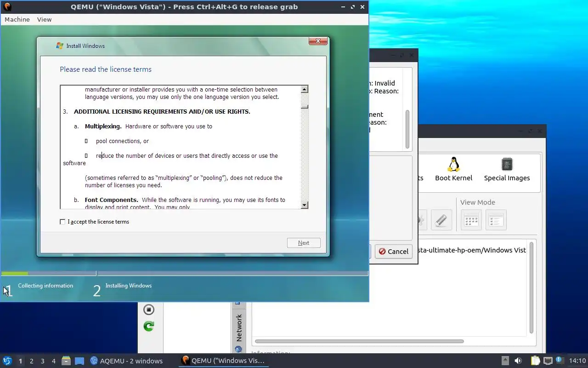
Task: Open the Special Images section in AQEMU
Action: [x=507, y=169]
